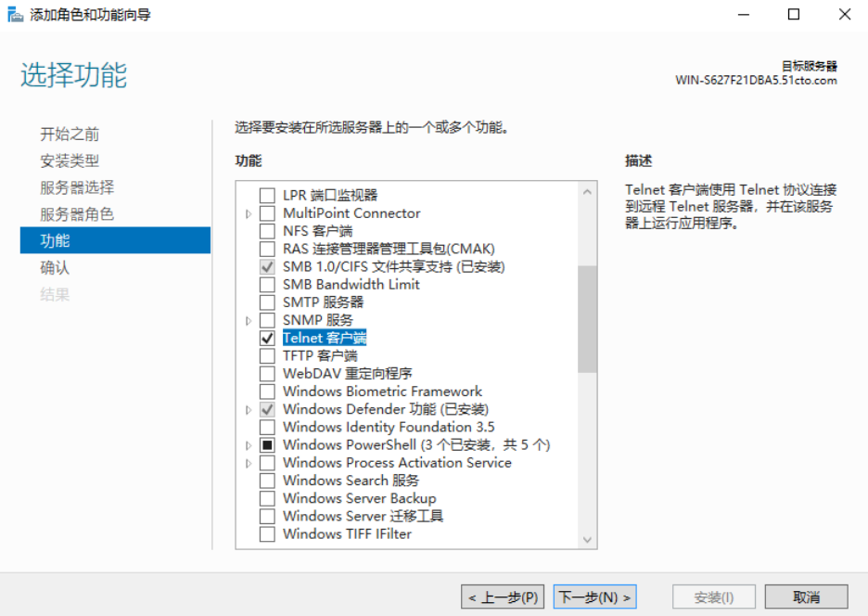Image resolution: width=868 pixels, height=616 pixels.
Task: Check the SMTP 服务器 checkbox
Action: point(267,302)
